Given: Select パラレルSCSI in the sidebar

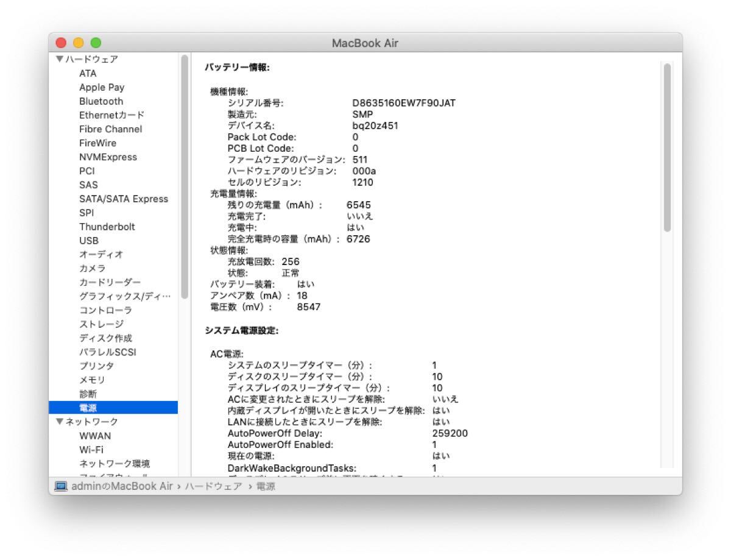Looking at the screenshot, I should (x=108, y=352).
